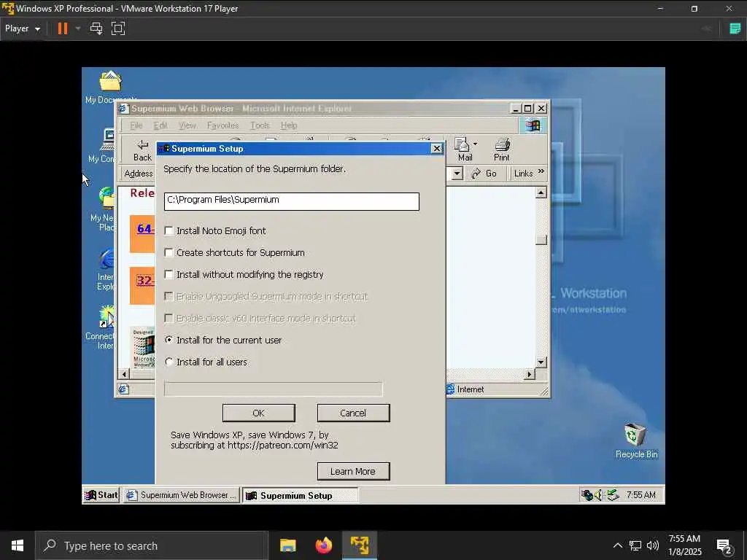Click the 64-bit download link

[145, 229]
